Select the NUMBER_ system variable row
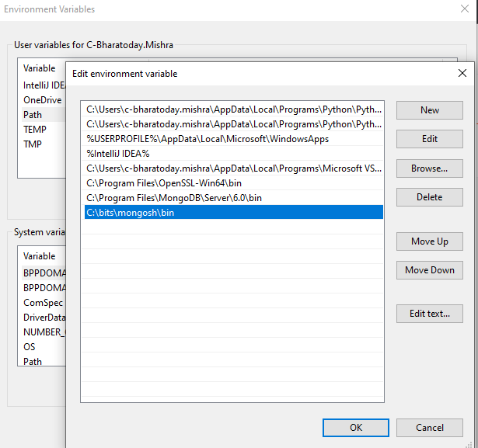The width and height of the screenshot is (478, 448). [44, 332]
